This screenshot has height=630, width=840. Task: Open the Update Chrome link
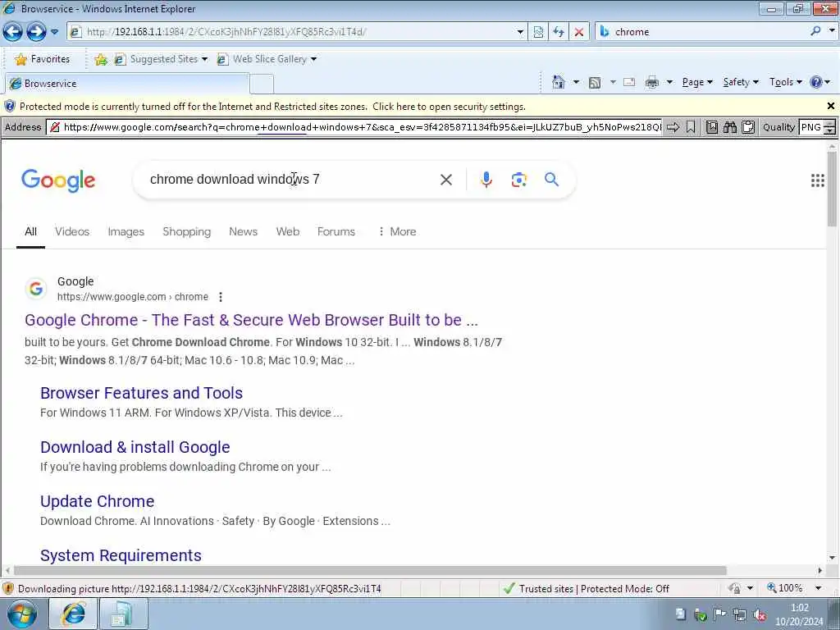[x=97, y=501]
